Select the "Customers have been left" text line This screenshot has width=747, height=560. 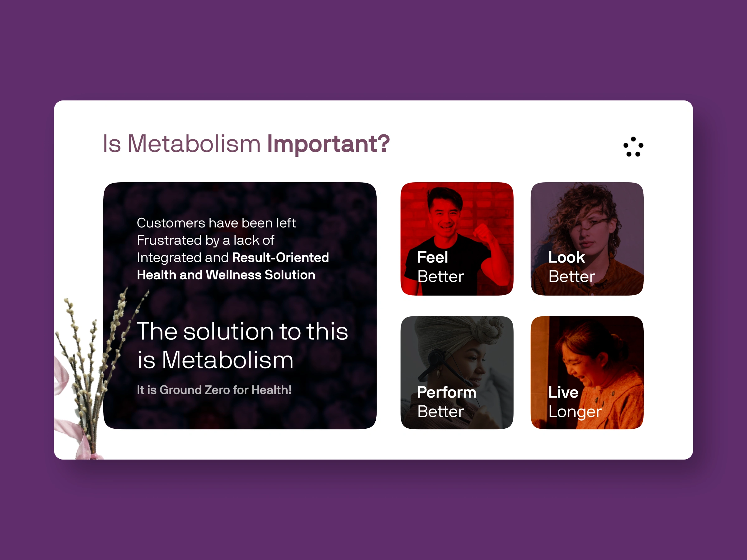pos(216,223)
